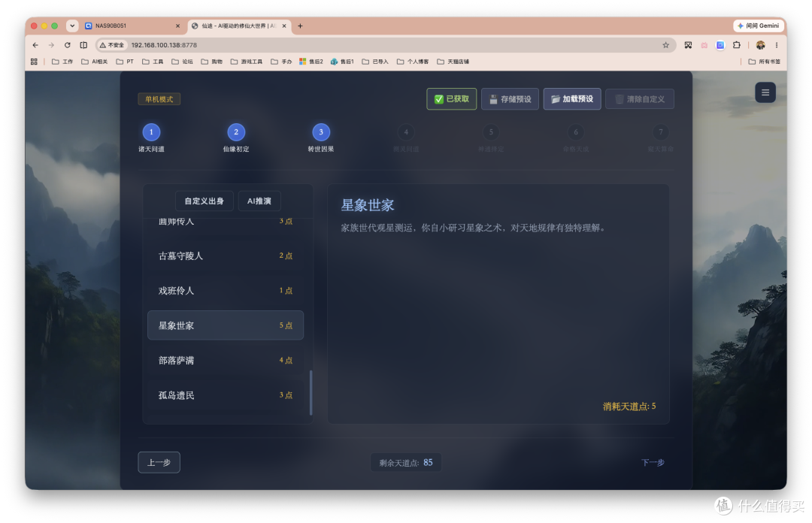Open the 手办 bookmark folder
812x523 pixels.
[x=281, y=62]
